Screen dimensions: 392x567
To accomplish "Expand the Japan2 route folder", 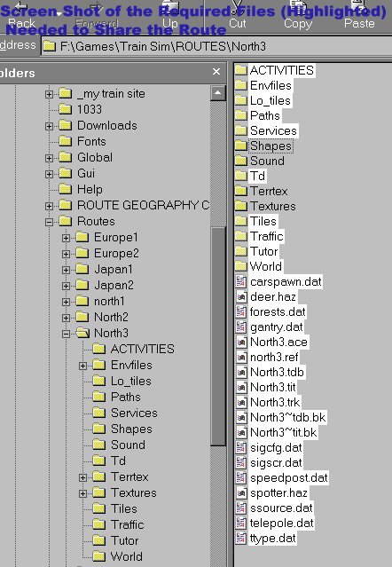I will [66, 286].
